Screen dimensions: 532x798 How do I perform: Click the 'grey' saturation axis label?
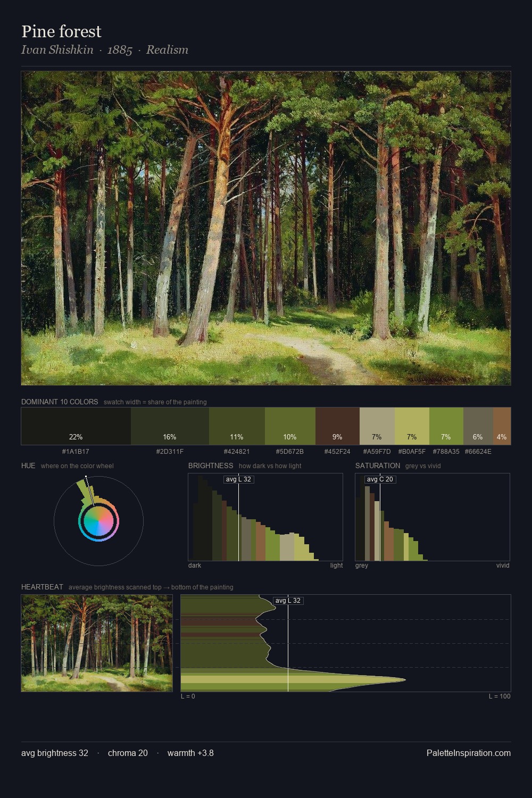(362, 565)
